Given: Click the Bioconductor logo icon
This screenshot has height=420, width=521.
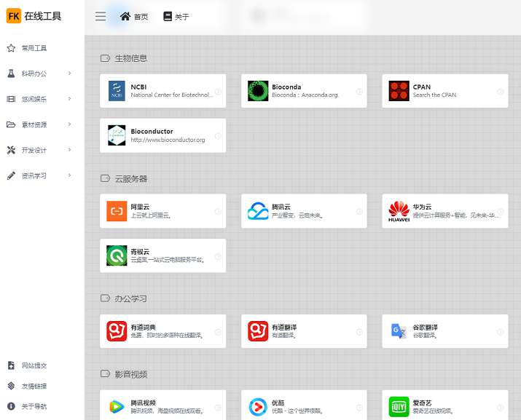Looking at the screenshot, I should [117, 135].
